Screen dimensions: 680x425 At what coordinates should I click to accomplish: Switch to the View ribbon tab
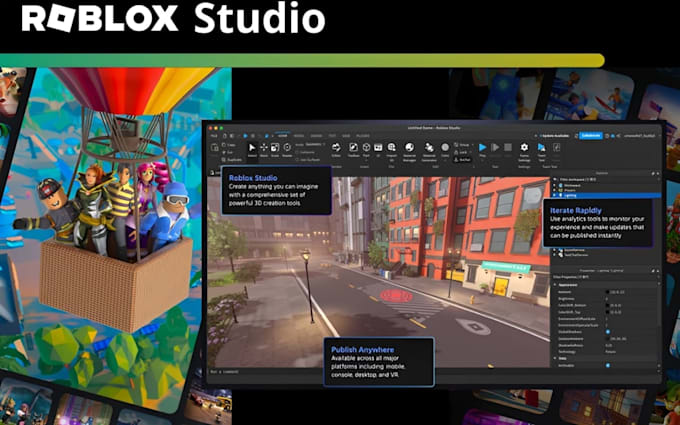click(346, 136)
